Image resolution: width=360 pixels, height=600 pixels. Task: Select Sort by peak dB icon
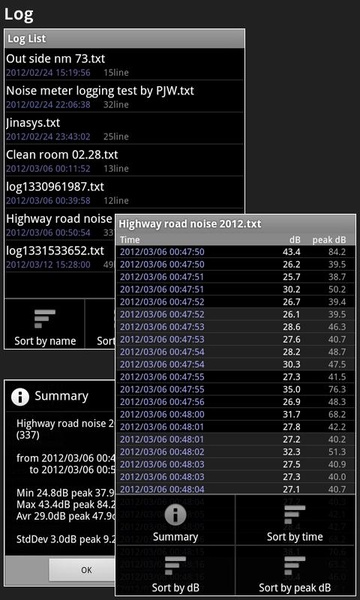295,566
